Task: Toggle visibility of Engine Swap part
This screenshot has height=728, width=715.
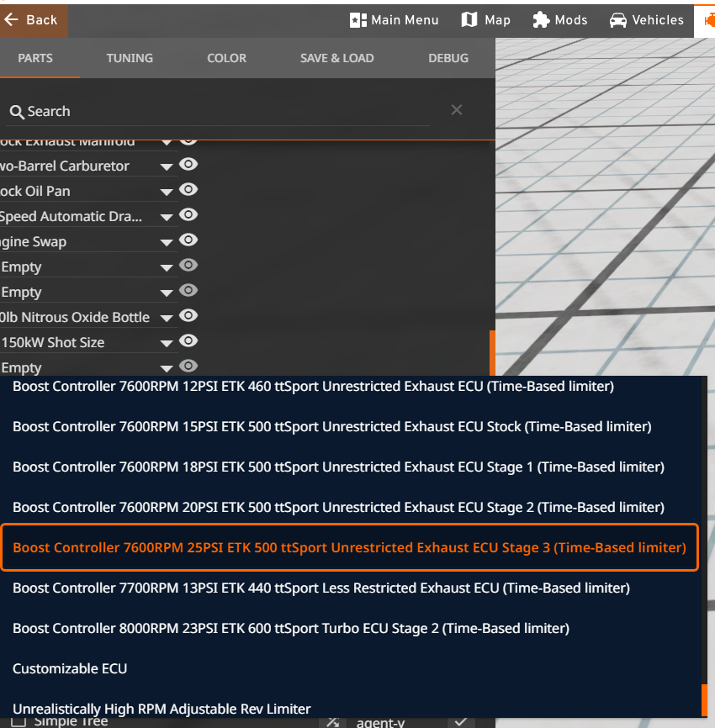Action: (188, 240)
